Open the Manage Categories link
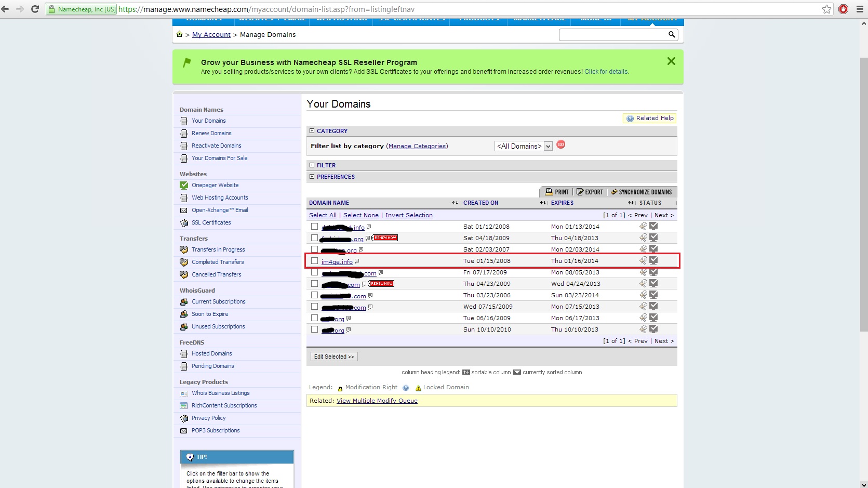Screen dimensions: 868x488 coord(417,146)
